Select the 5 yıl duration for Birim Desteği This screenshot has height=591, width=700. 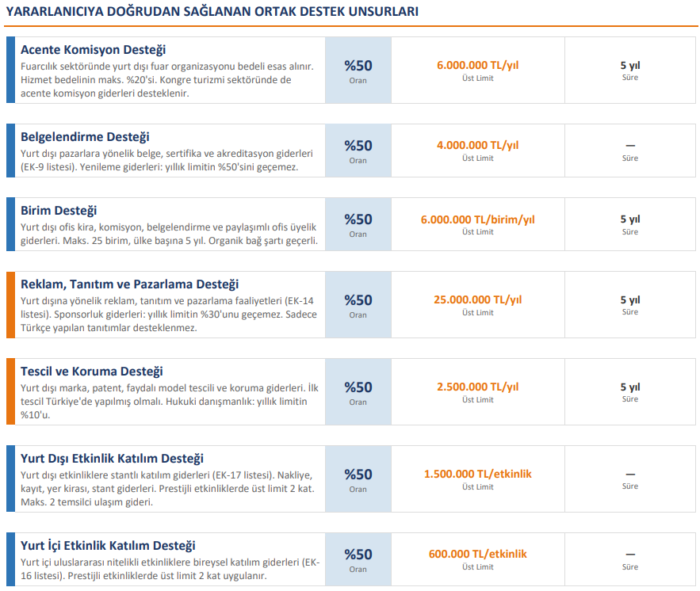pyautogui.click(x=629, y=219)
